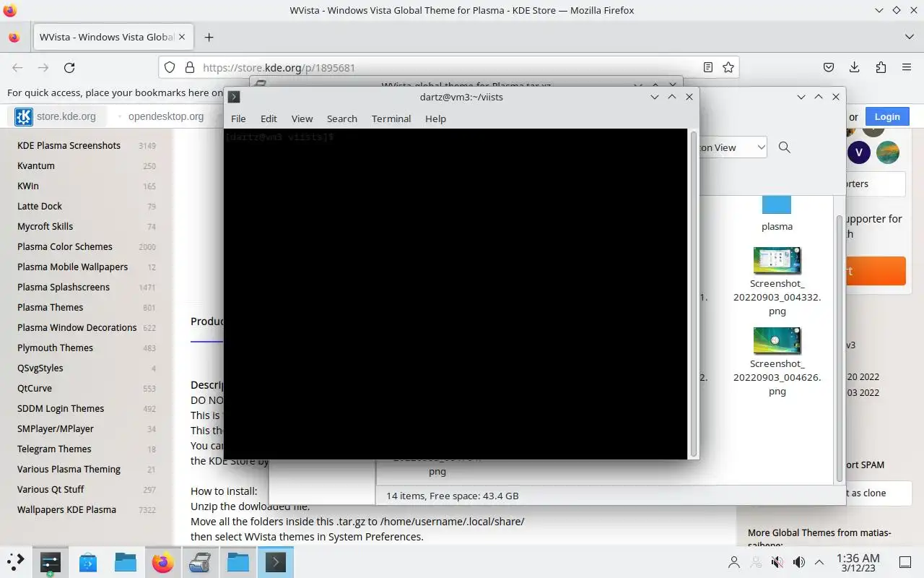Click the user icon in the system tray
924x578 pixels.
734,562
